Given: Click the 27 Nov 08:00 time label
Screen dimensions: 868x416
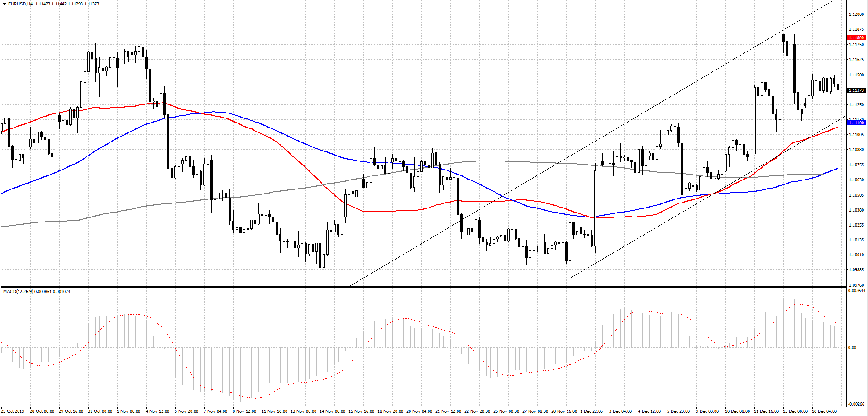Looking at the screenshot, I should [535, 411].
